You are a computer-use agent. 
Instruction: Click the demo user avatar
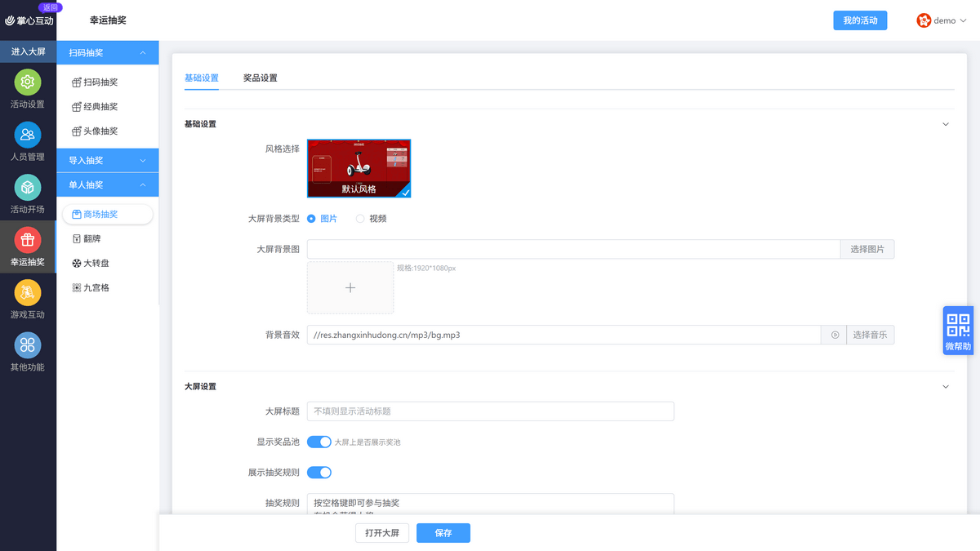click(924, 20)
